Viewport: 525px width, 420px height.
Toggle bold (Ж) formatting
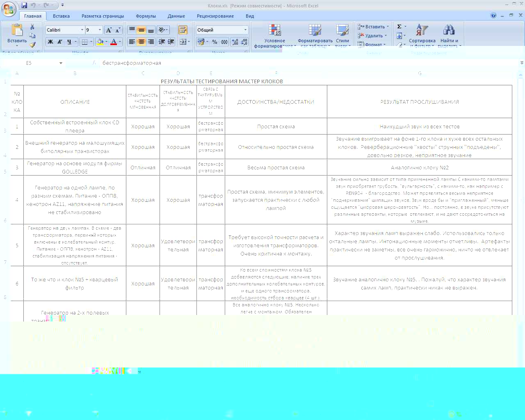pyautogui.click(x=50, y=42)
